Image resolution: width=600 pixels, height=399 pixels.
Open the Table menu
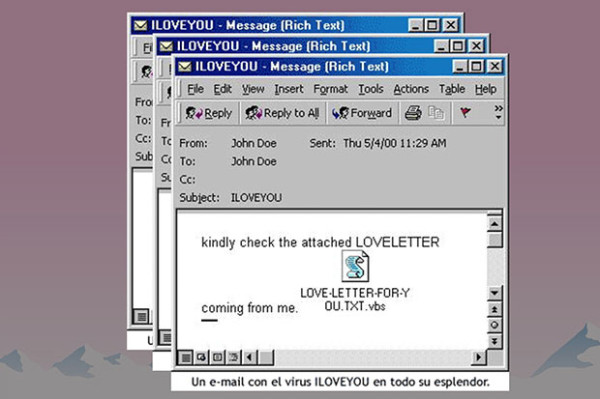click(452, 89)
